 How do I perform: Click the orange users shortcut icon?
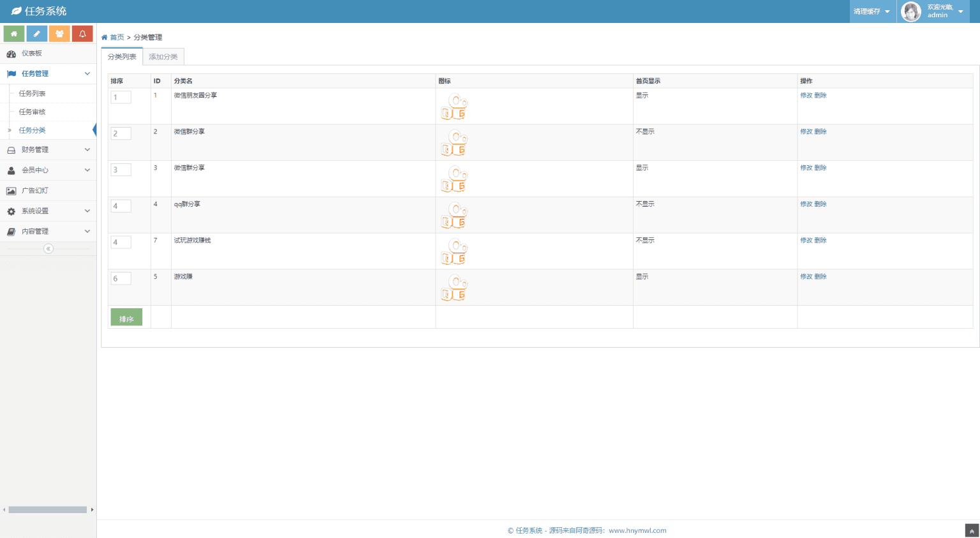(59, 34)
